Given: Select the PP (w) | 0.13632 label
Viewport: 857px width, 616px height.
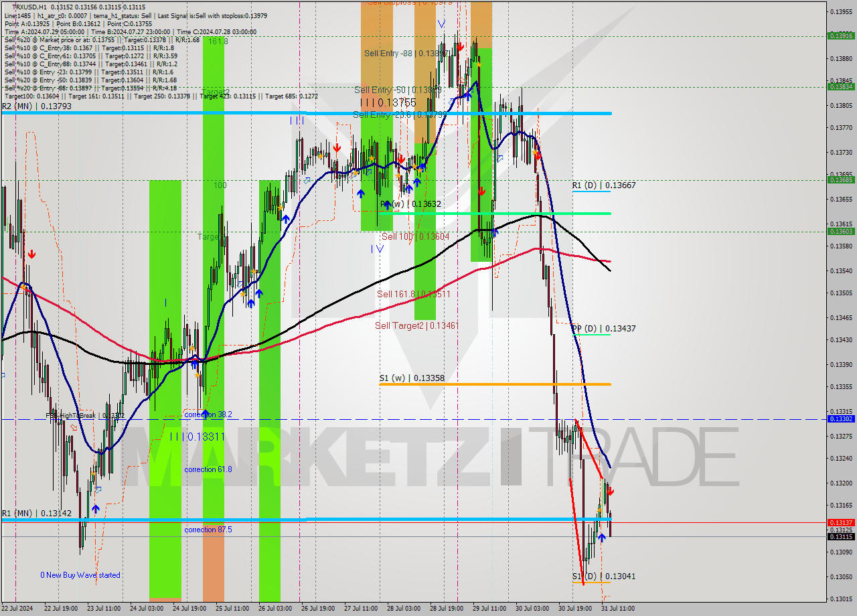Looking at the screenshot, I should coord(410,204).
